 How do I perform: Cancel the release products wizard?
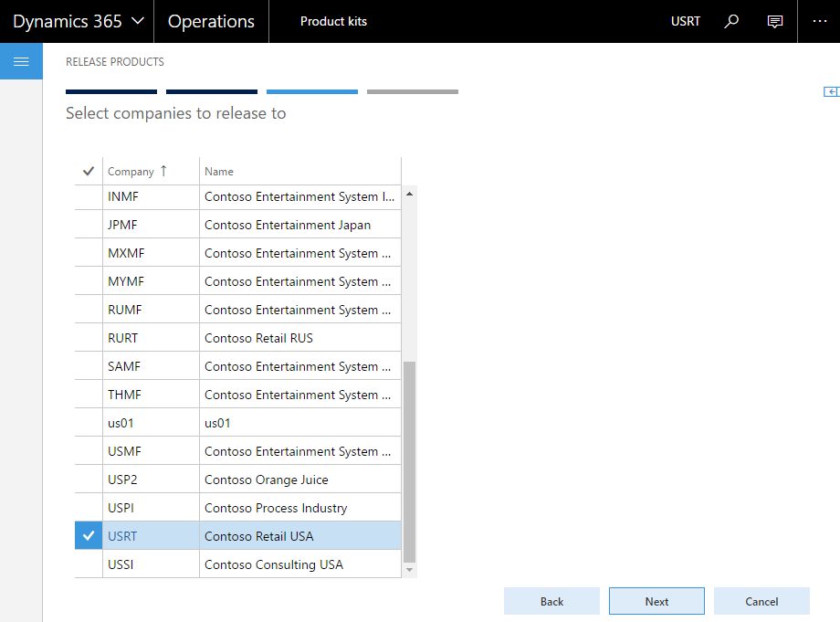tap(761, 601)
